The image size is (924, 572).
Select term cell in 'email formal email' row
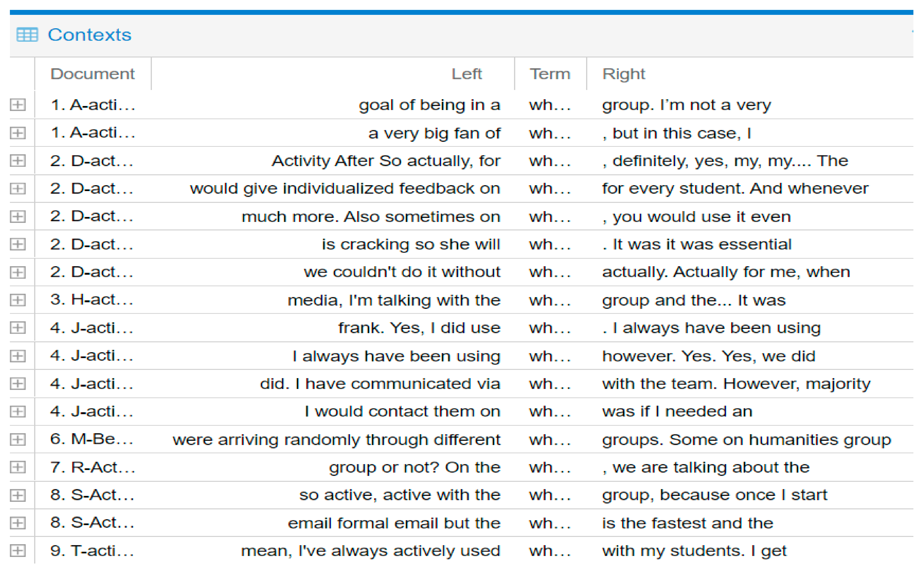(549, 523)
